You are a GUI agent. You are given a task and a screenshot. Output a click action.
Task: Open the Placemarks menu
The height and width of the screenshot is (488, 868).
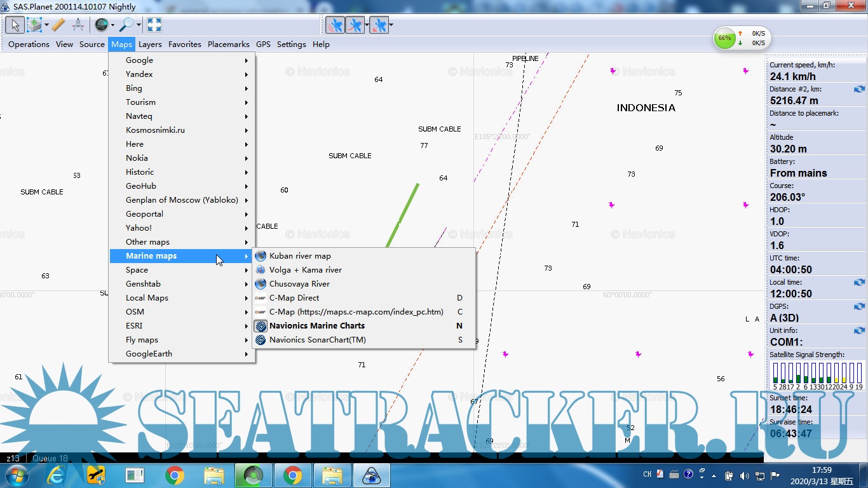pyautogui.click(x=228, y=44)
